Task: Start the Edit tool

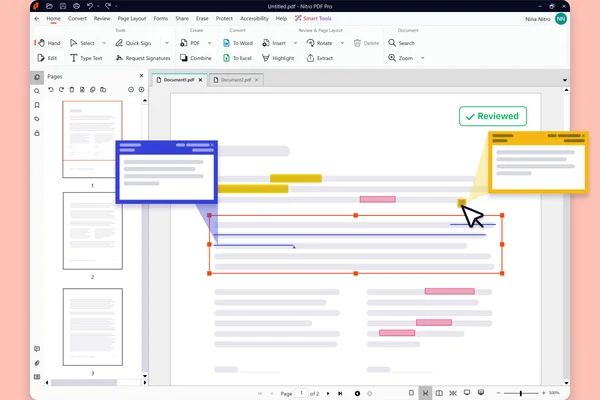Action: coord(47,58)
